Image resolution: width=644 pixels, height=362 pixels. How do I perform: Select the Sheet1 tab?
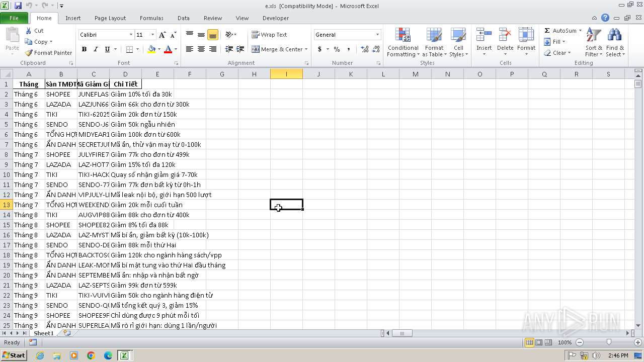pos(43,333)
